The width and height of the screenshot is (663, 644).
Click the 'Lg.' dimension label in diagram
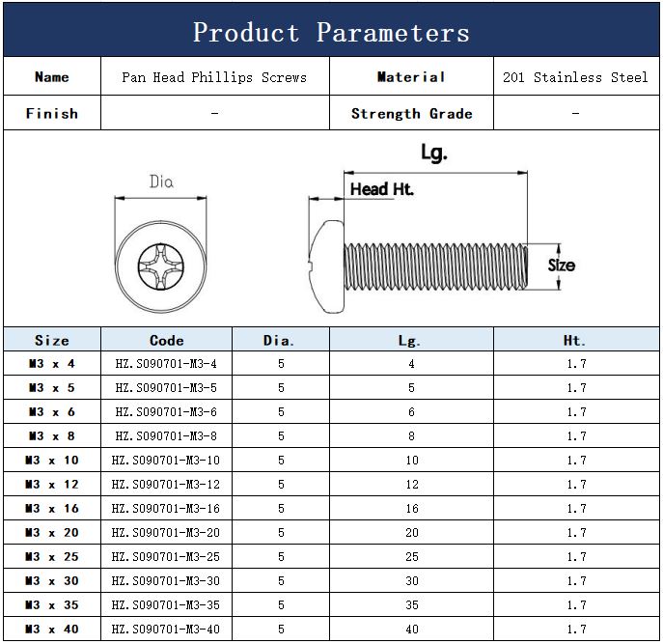[434, 153]
